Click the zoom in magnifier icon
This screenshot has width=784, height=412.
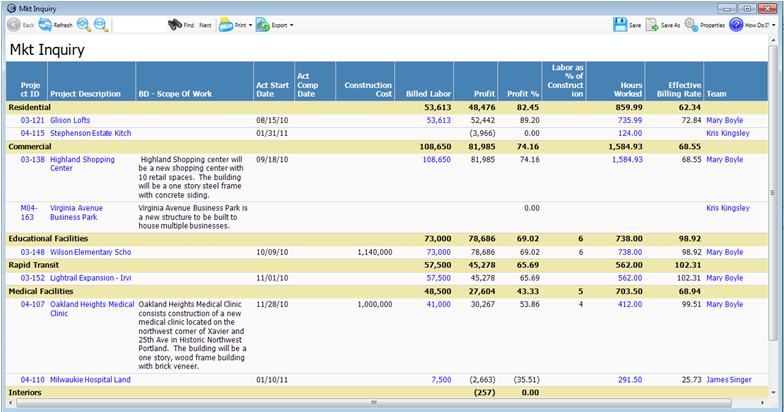83,24
